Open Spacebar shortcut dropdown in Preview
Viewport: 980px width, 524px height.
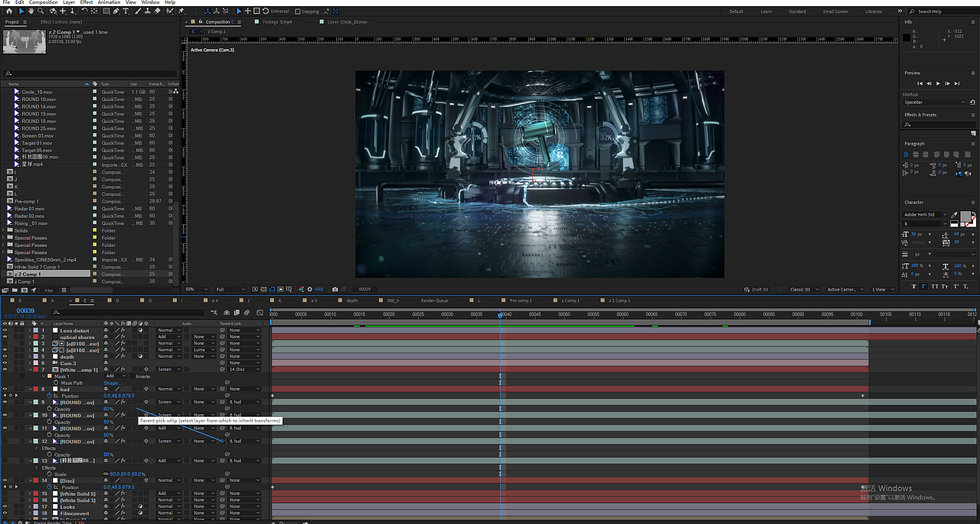pos(934,102)
